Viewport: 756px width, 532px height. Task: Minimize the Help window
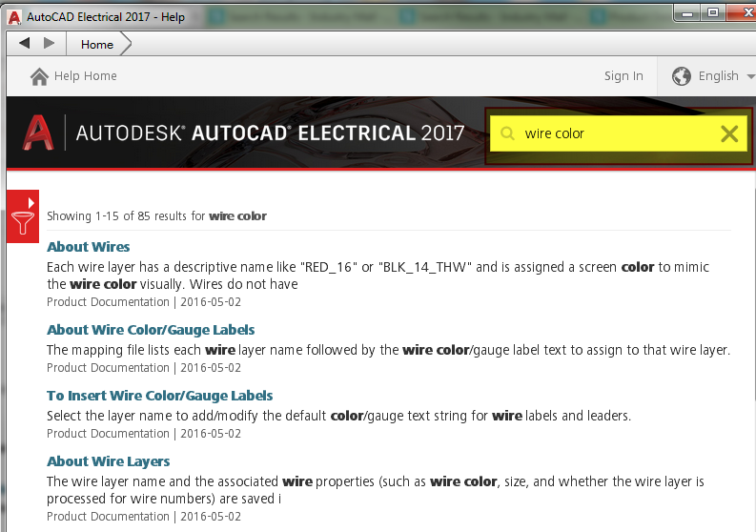click(x=687, y=13)
